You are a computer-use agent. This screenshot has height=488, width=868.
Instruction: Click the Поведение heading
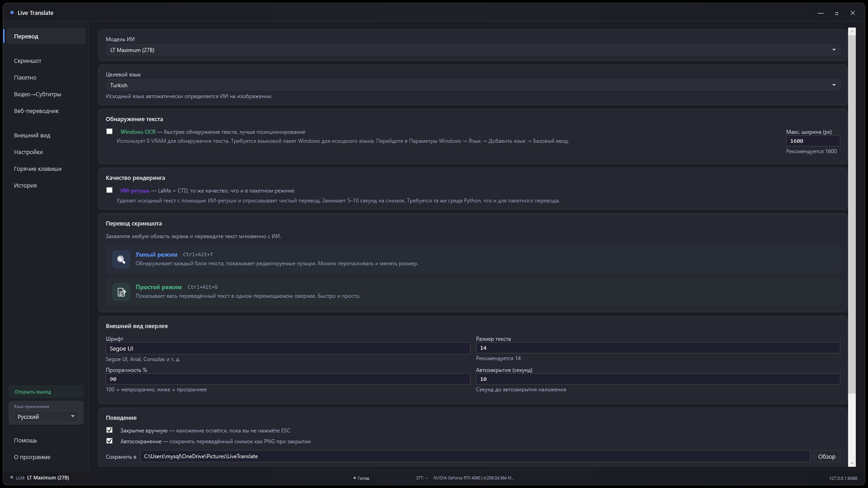(121, 418)
